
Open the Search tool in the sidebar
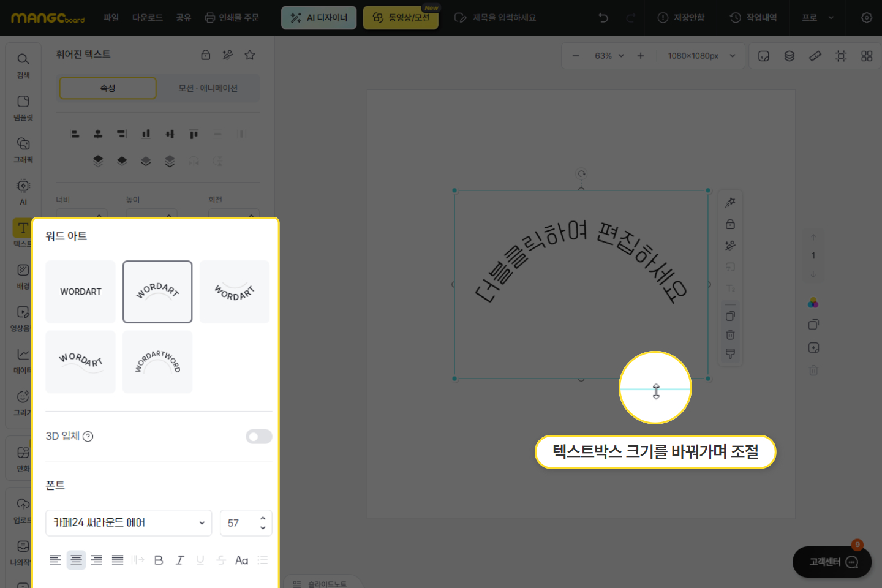(x=23, y=65)
